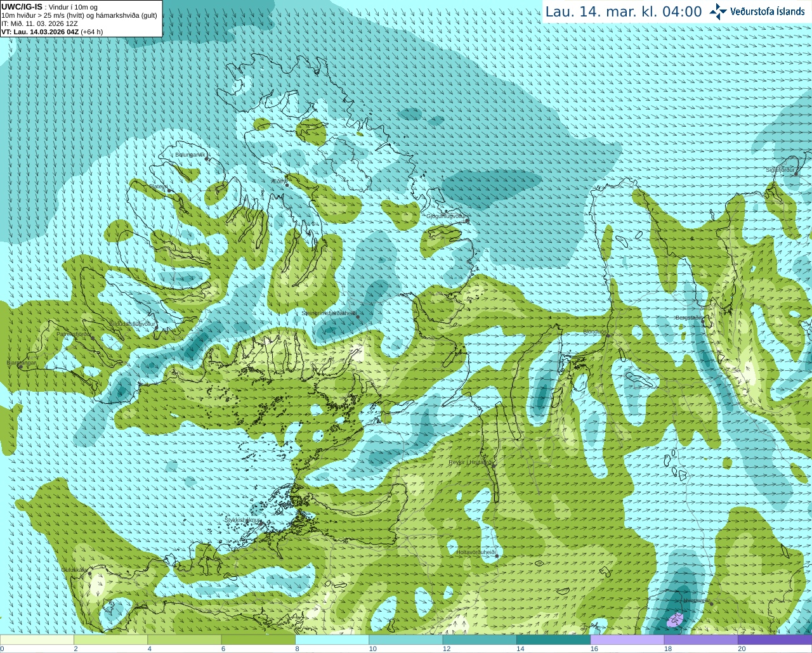The height and width of the screenshot is (653, 812).
Task: Click the Bjargtangar station label
Action: coord(22,363)
